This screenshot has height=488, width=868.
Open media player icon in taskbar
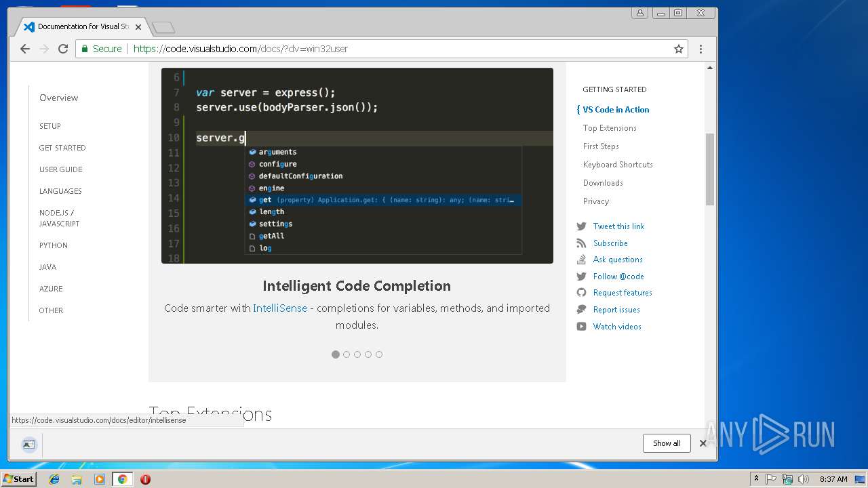point(100,479)
